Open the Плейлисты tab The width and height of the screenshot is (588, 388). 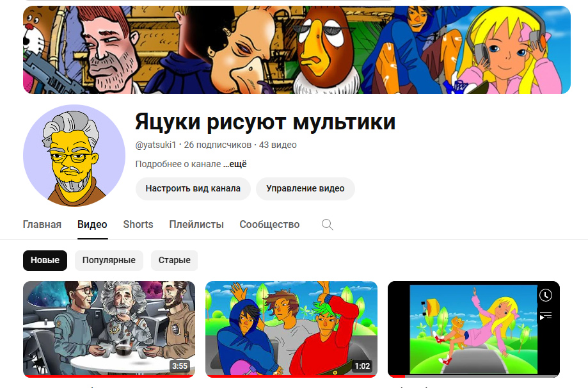click(x=196, y=225)
